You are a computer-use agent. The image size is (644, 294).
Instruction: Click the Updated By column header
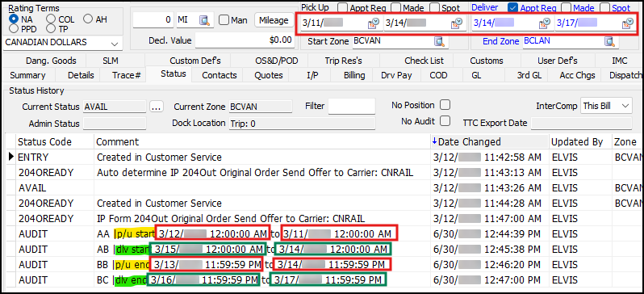click(x=581, y=142)
